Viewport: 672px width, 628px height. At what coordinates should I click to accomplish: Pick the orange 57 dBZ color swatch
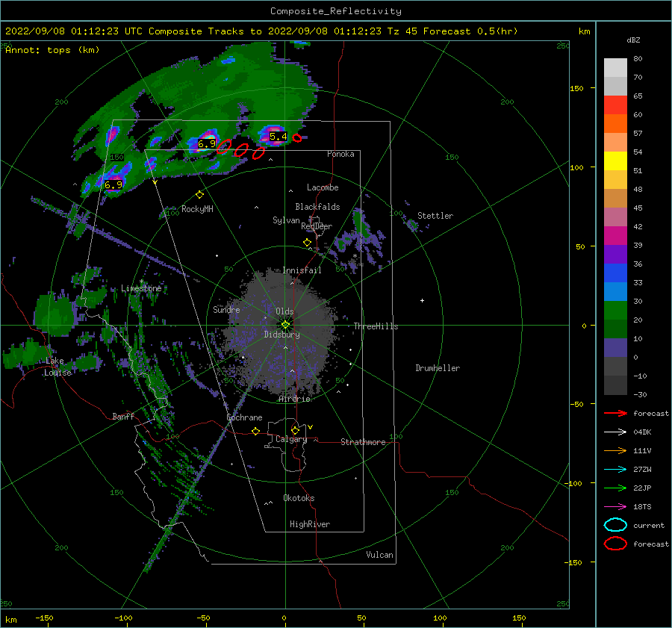615,124
